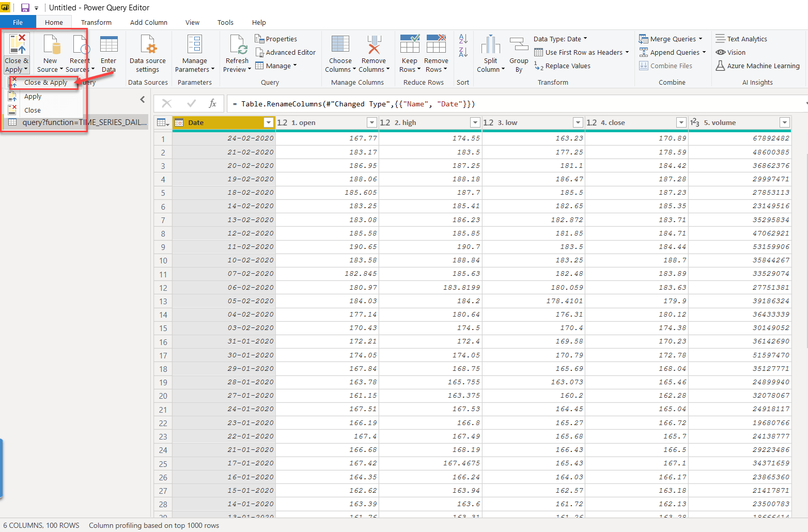Click Use First Row as Headers
This screenshot has width=808, height=532.
click(583, 53)
